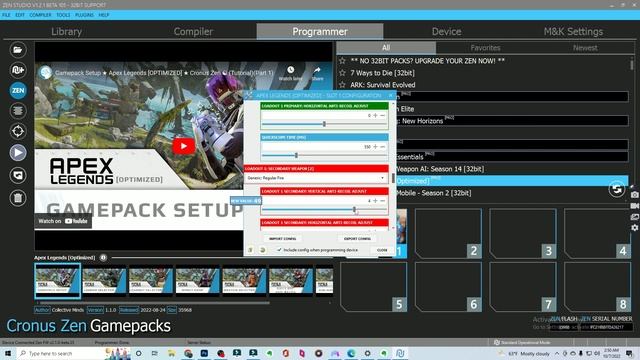
Task: Click the add gamepack icon below the folder icon
Action: pos(18,70)
